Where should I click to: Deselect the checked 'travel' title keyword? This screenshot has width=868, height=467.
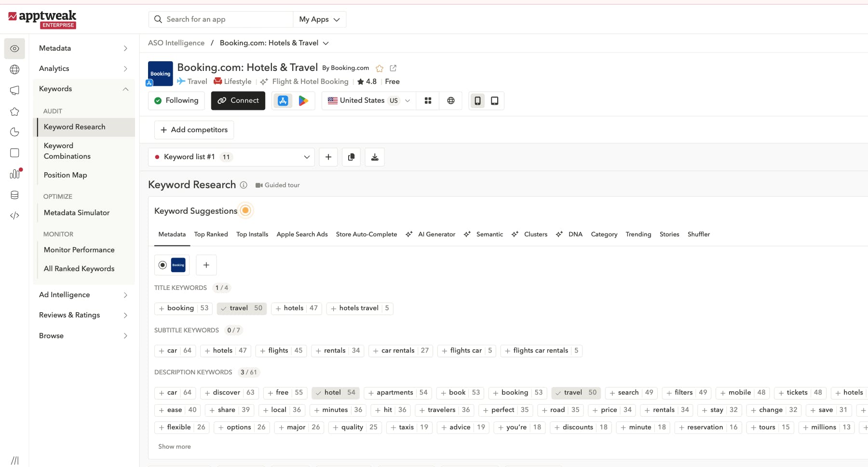(x=242, y=308)
